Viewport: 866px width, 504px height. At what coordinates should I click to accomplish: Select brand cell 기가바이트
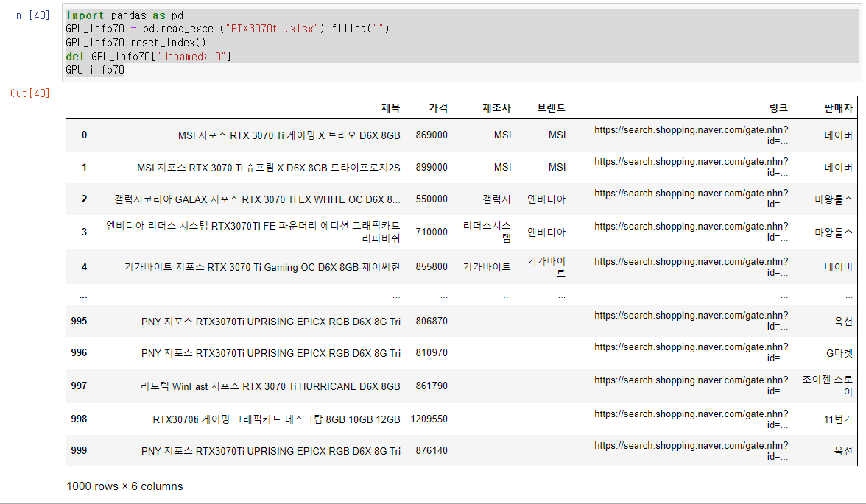coord(546,266)
